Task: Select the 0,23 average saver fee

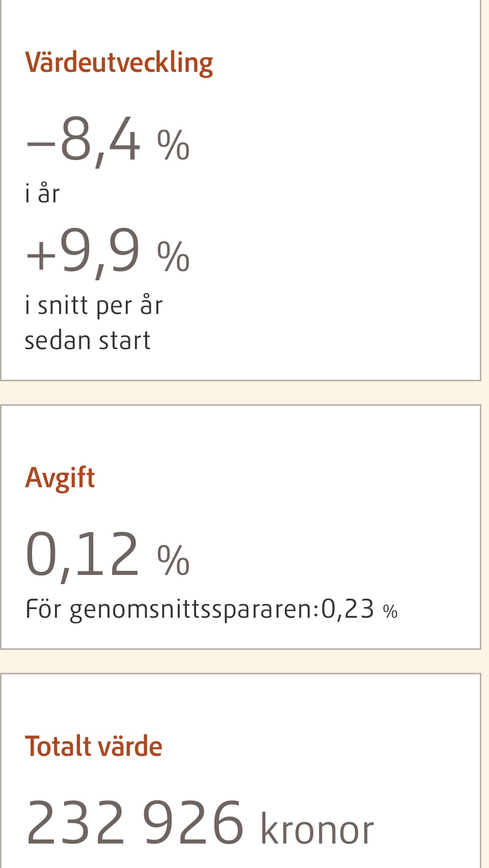Action: coord(348,609)
